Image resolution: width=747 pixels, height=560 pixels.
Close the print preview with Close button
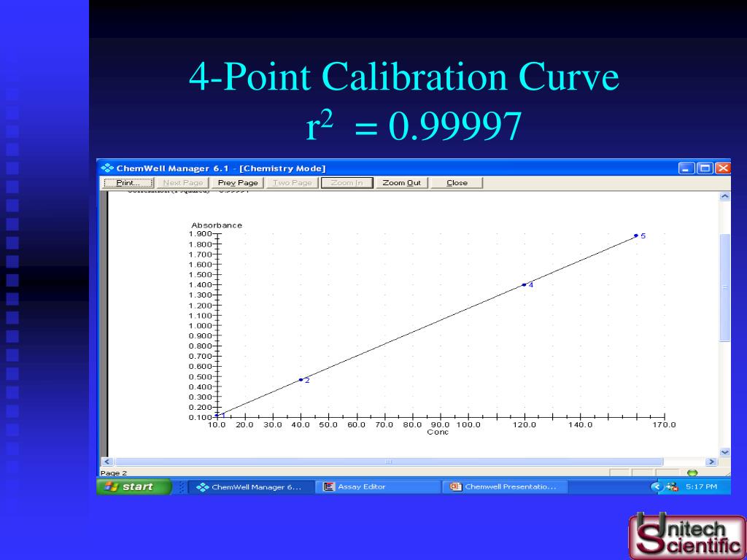pyautogui.click(x=457, y=183)
